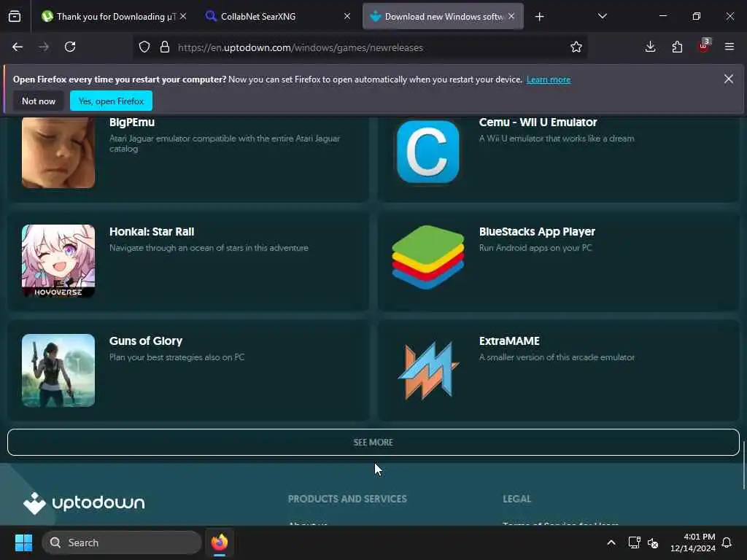This screenshot has width=747, height=560.
Task: Open the notification bell icon
Action: click(727, 542)
